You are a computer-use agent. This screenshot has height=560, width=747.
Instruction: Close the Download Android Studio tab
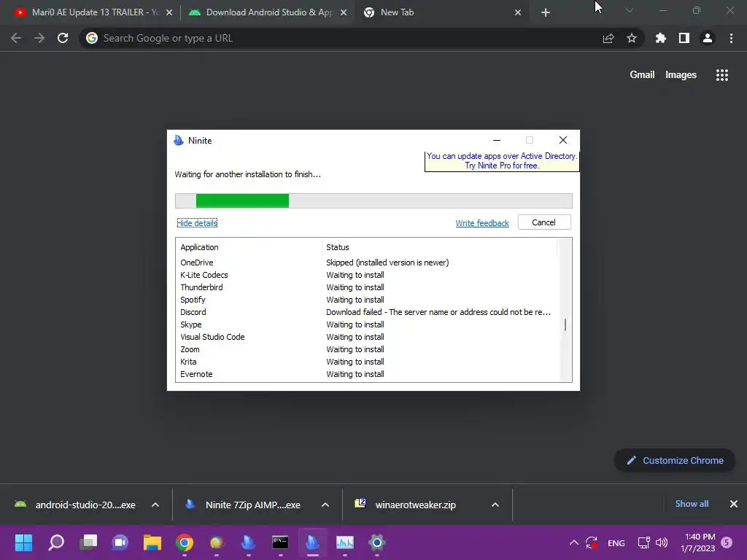pos(344,12)
